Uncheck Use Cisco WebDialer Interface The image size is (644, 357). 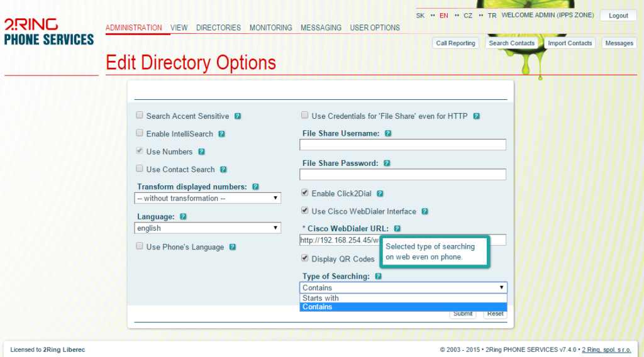point(305,211)
